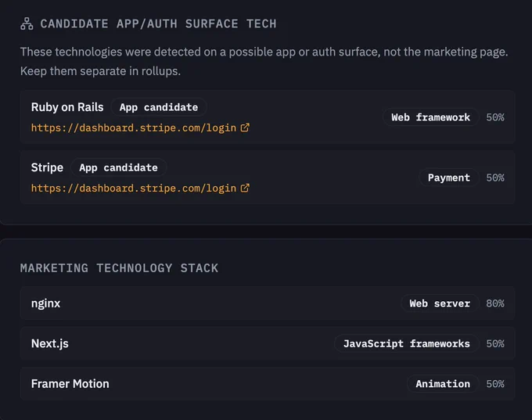Click the Candidate App/Auth Surface Tech heading
The width and height of the screenshot is (532, 420).
pos(159,23)
